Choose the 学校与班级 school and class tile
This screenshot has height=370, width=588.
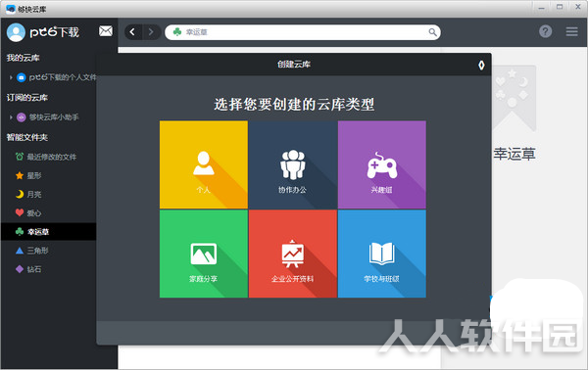pos(382,254)
